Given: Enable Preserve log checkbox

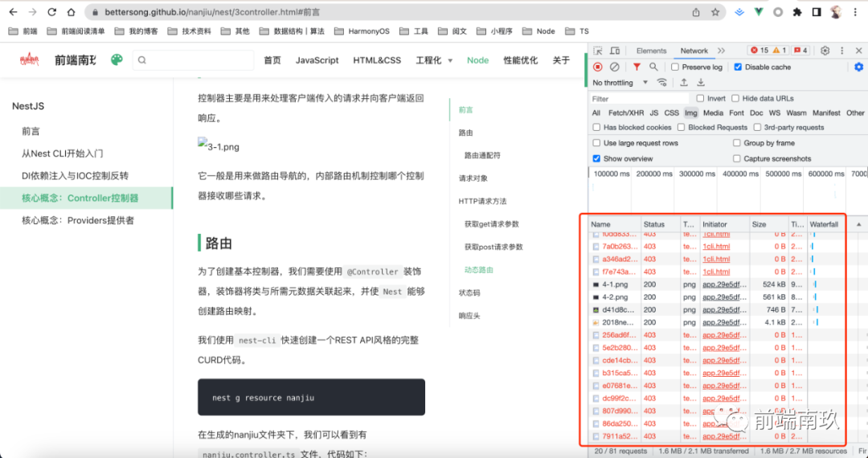Looking at the screenshot, I should pos(675,67).
